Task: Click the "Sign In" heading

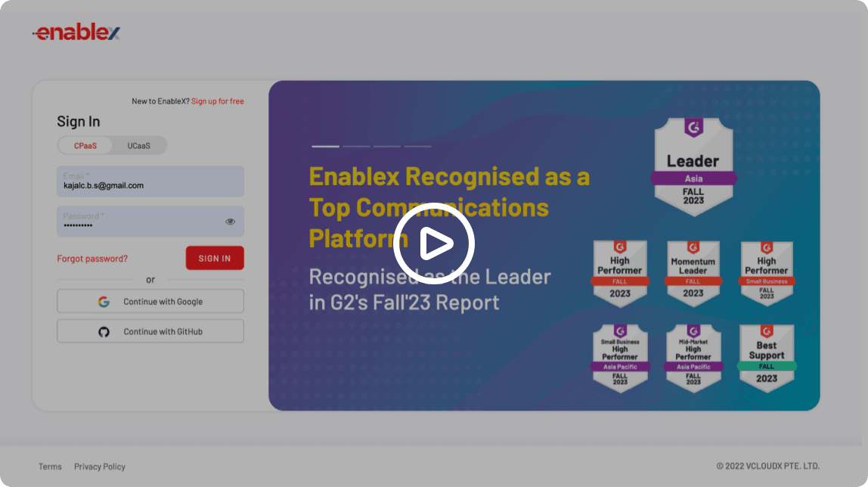Action: (x=79, y=121)
